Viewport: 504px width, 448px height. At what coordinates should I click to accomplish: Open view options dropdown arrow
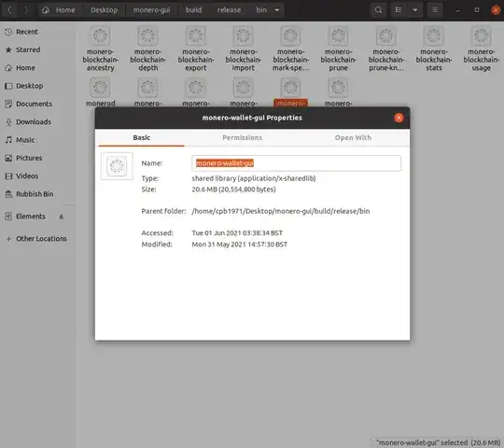[415, 10]
